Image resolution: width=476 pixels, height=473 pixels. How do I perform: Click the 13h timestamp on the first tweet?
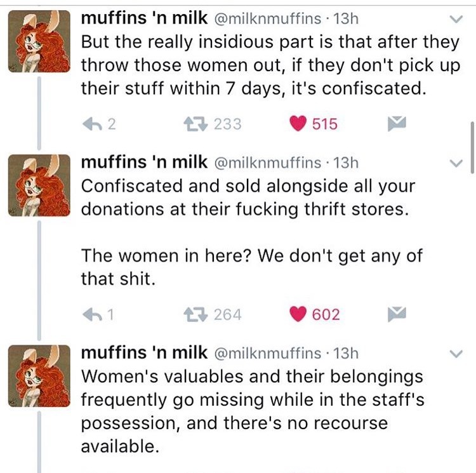click(x=346, y=19)
